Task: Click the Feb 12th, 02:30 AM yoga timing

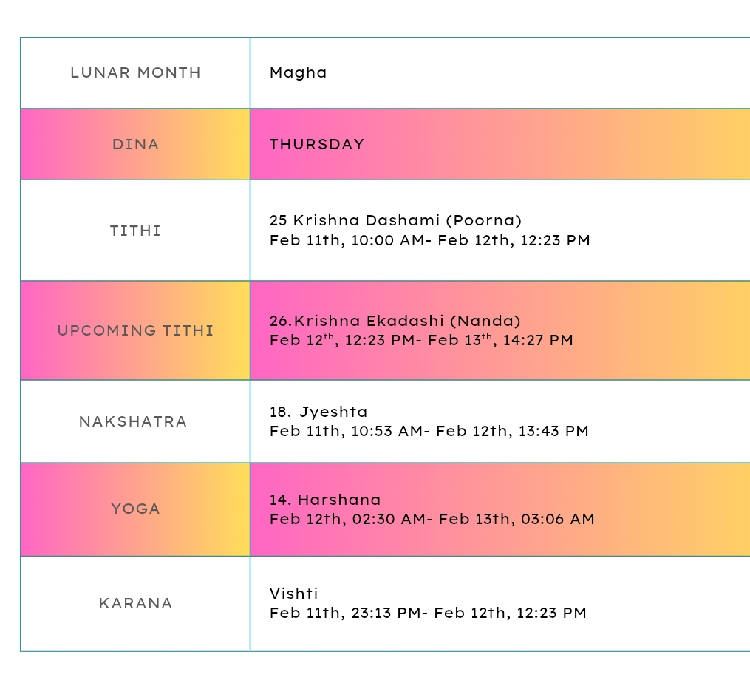Action: [x=347, y=519]
